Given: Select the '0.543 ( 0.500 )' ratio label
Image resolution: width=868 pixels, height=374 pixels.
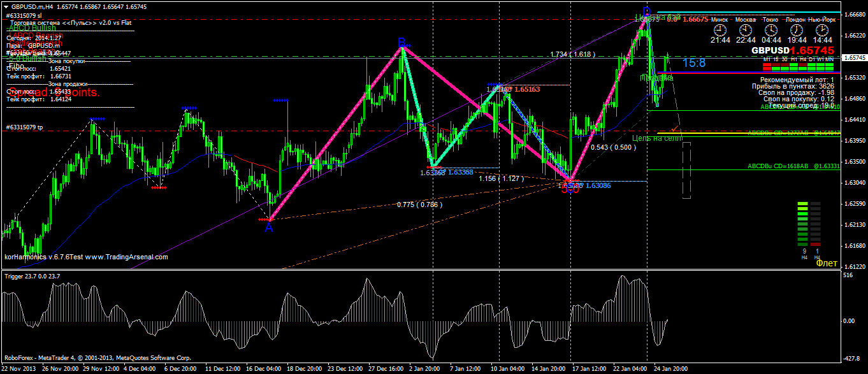Looking at the screenshot, I should (614, 147).
